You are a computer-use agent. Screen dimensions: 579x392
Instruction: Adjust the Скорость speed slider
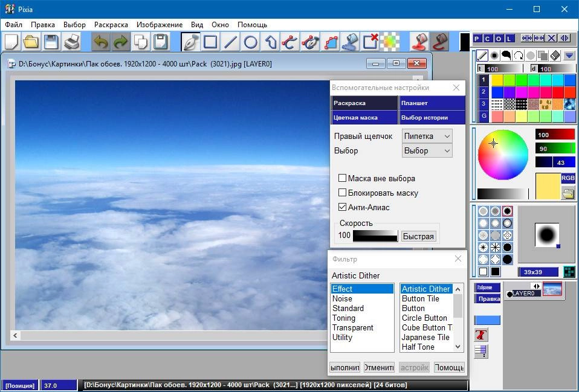(375, 236)
